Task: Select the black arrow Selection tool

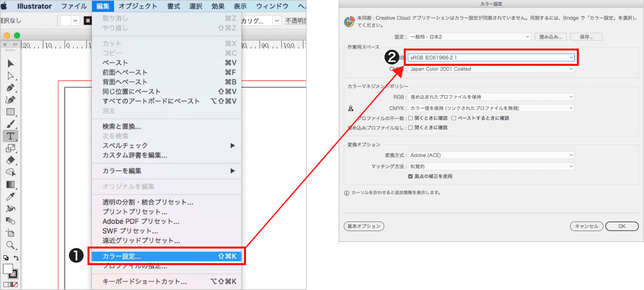Action: [x=10, y=64]
